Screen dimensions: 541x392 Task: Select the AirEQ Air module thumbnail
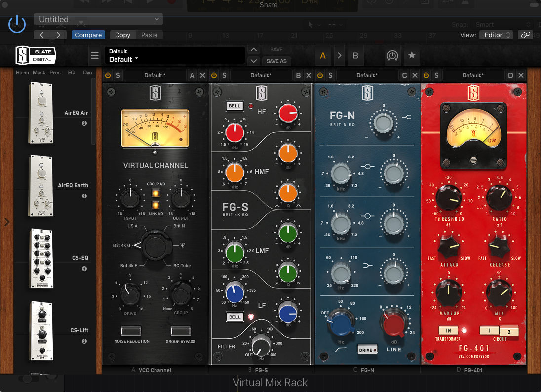coord(41,113)
